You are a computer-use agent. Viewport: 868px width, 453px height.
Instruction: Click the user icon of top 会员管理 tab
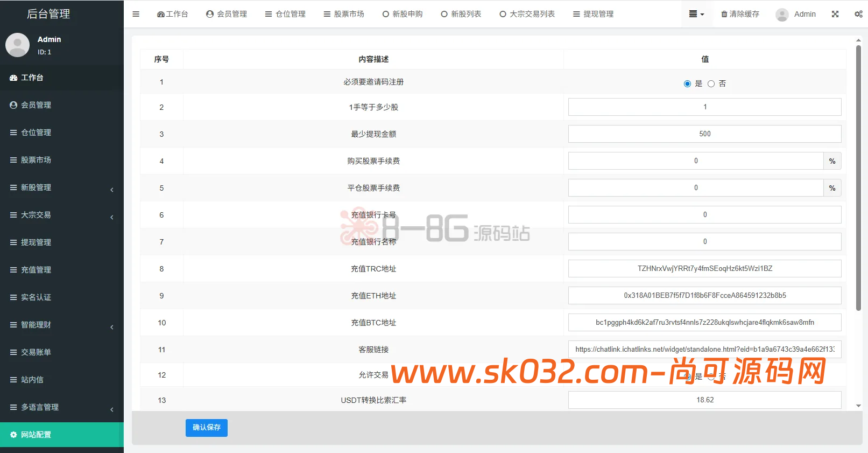tap(210, 14)
